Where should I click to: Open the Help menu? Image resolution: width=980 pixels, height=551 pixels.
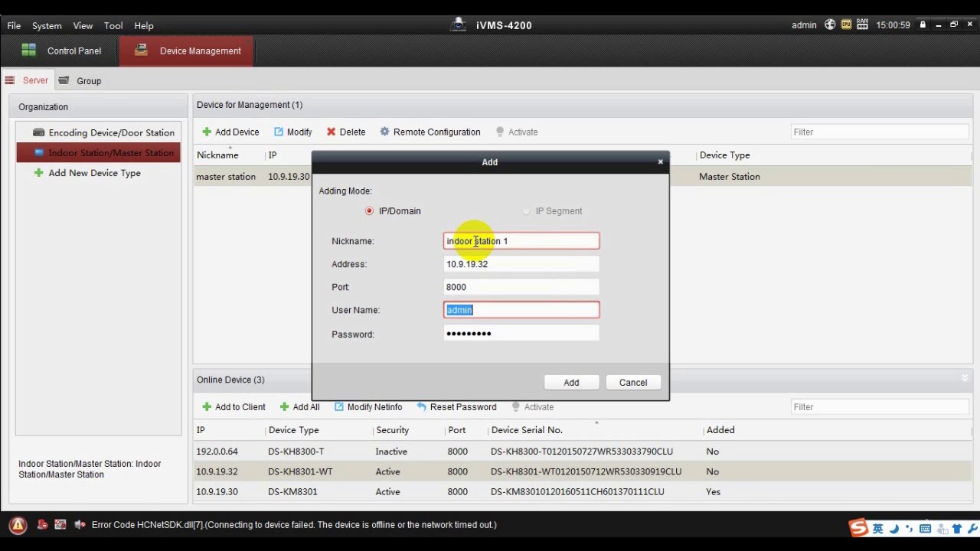click(x=144, y=25)
